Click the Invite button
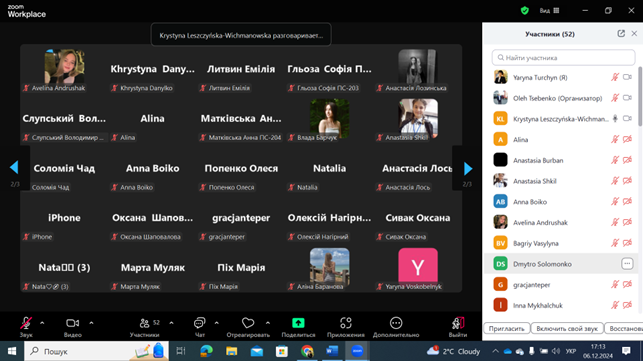643x361 pixels. (x=506, y=329)
